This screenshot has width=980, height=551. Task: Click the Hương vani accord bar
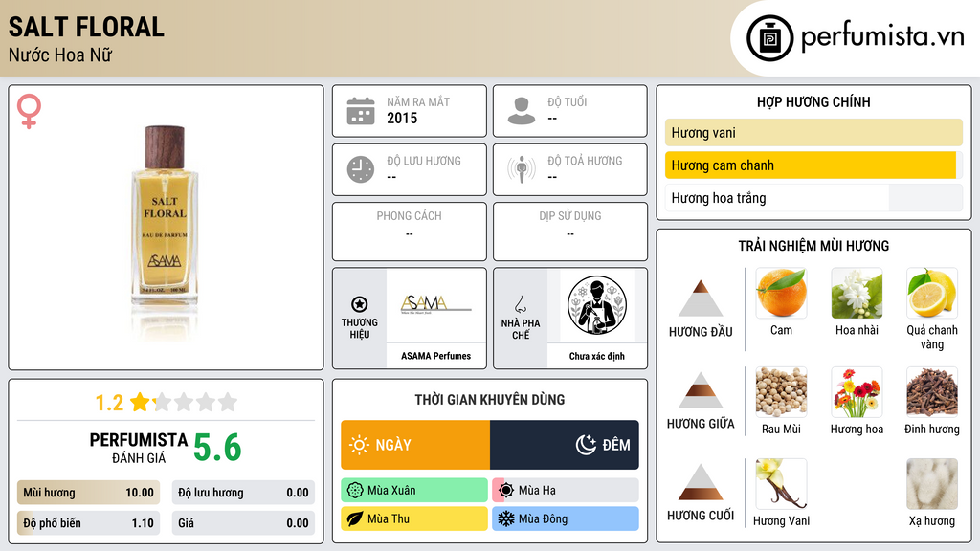[x=813, y=132]
